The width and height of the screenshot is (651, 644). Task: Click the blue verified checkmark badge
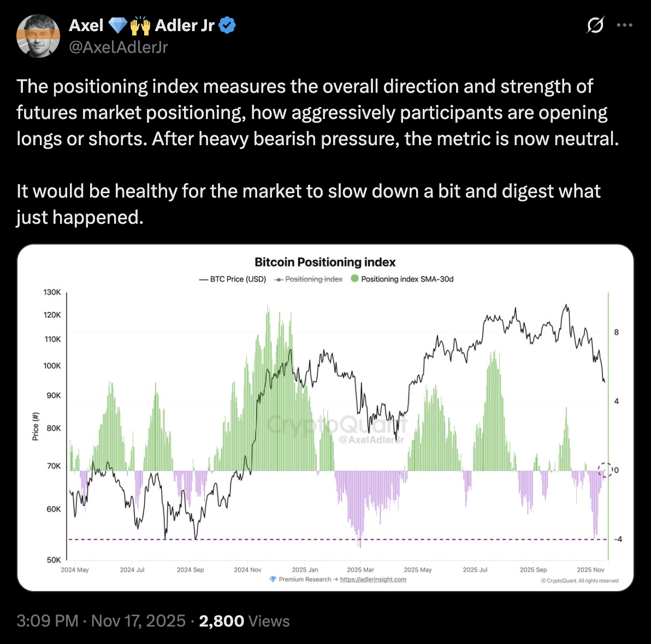[227, 25]
